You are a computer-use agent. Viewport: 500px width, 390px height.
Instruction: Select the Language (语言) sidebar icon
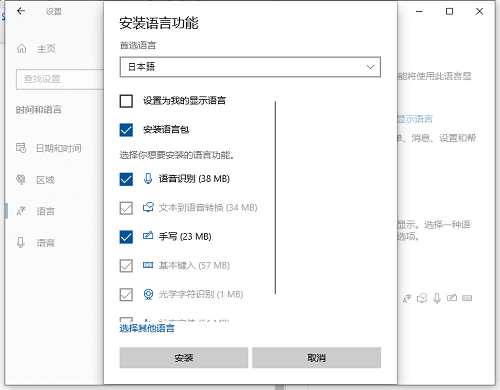21,211
